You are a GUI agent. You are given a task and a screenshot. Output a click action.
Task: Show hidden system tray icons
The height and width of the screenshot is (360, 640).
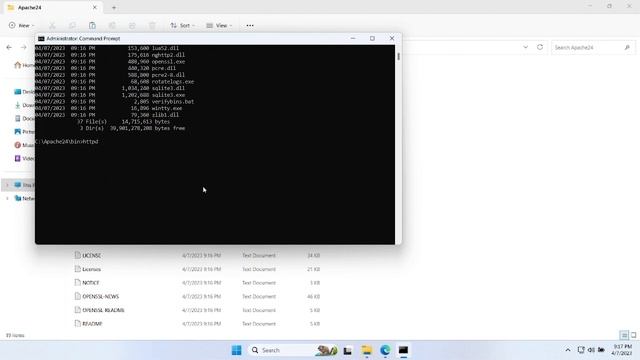(x=568, y=350)
